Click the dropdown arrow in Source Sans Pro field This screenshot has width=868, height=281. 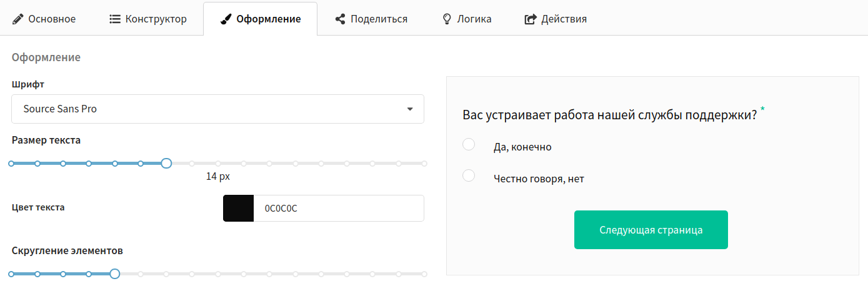coord(410,109)
